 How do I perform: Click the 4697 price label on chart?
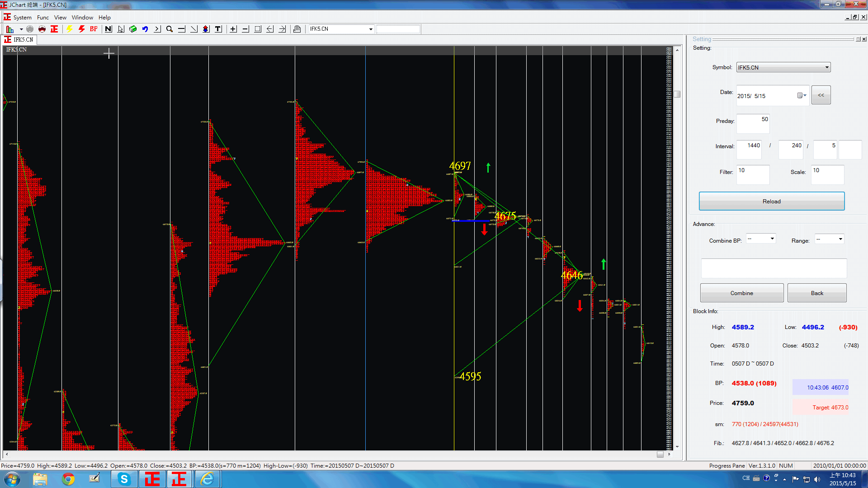460,166
